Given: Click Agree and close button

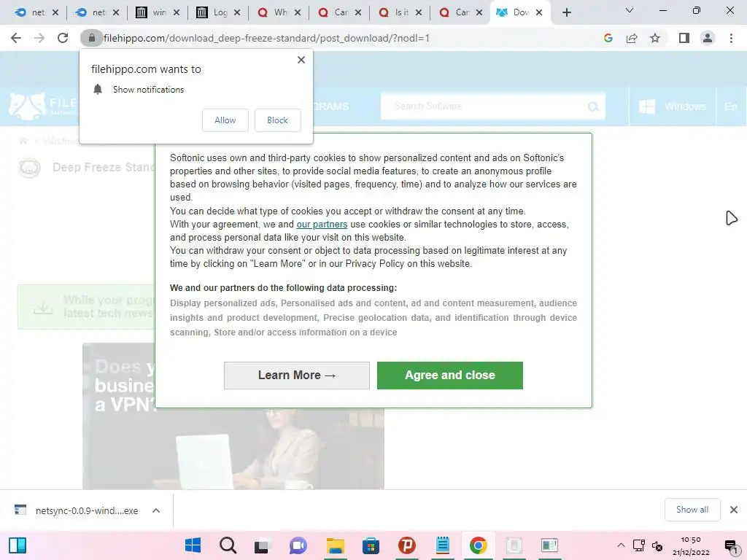Looking at the screenshot, I should coord(449,376).
